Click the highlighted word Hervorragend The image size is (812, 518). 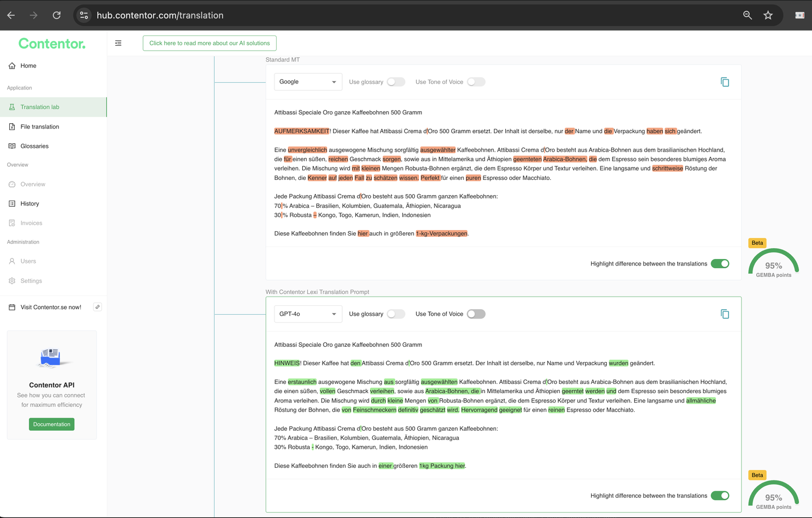point(479,410)
